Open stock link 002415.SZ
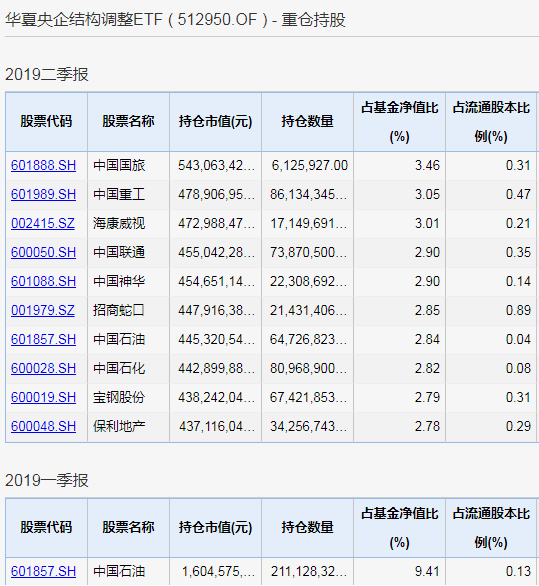The height and width of the screenshot is (586, 539). (43, 223)
